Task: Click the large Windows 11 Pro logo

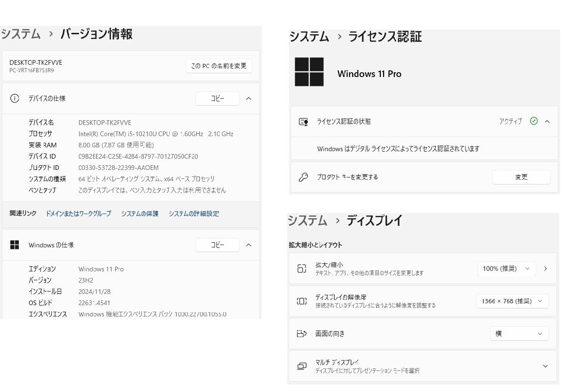Action: tap(309, 72)
